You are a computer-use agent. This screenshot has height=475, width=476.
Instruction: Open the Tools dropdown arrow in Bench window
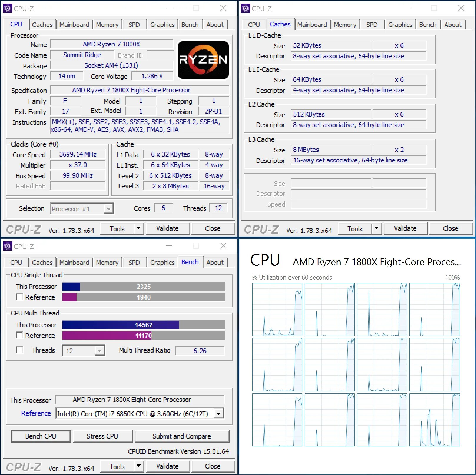(138, 466)
